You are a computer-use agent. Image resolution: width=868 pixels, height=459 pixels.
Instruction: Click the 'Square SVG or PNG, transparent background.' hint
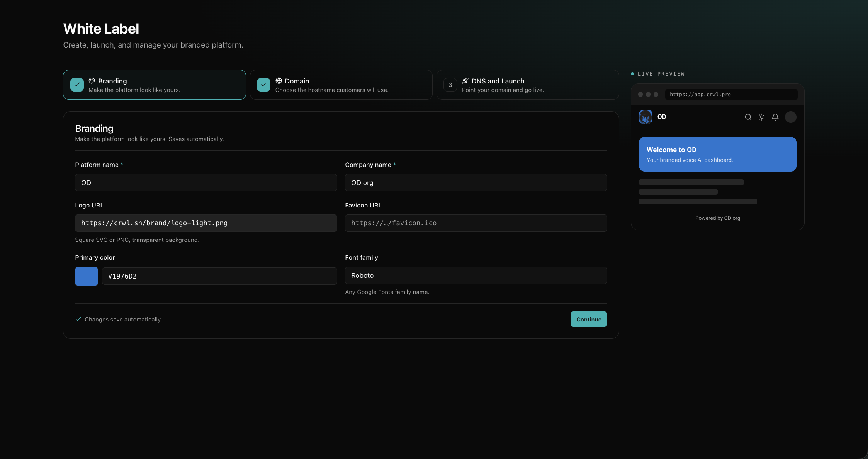coord(137,240)
